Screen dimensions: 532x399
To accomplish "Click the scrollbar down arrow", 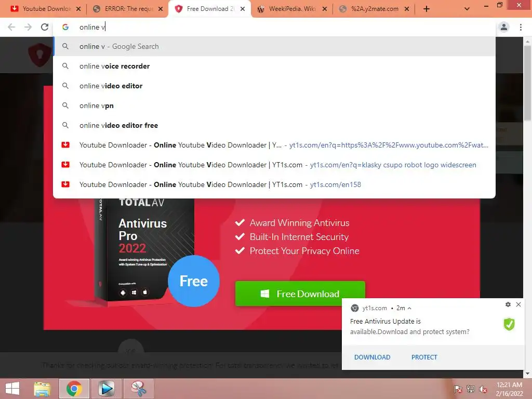I will tap(527, 374).
